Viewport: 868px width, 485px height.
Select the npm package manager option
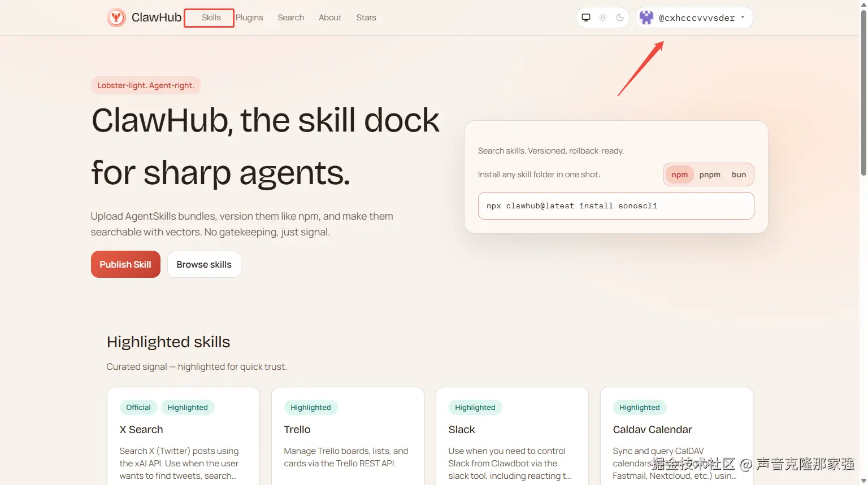coord(680,174)
